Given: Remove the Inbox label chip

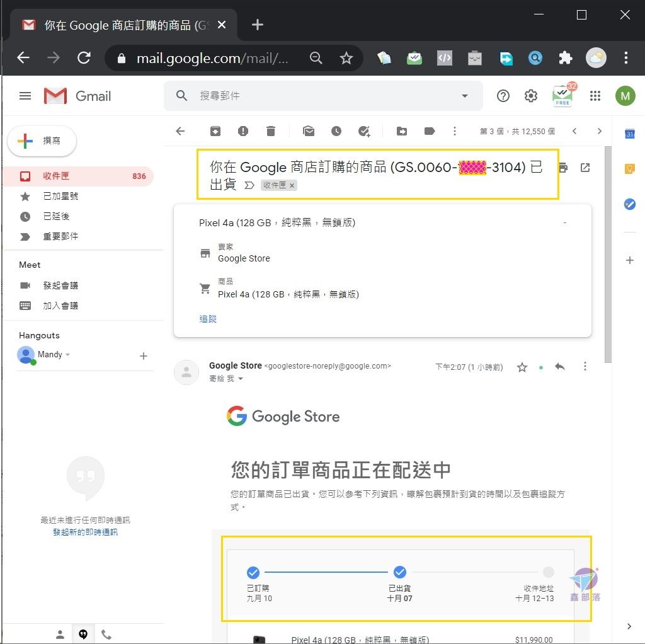Looking at the screenshot, I should coord(292,186).
